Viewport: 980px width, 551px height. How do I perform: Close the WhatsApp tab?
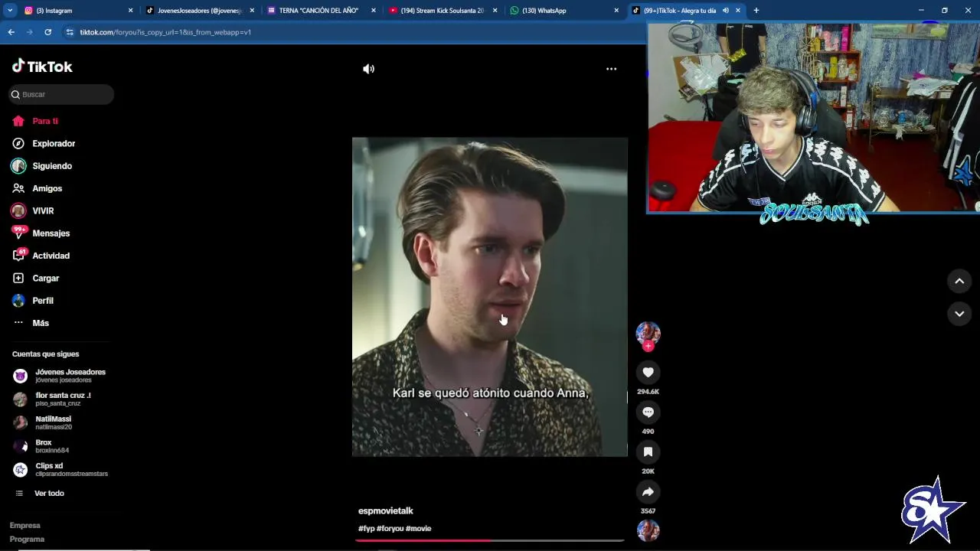[x=616, y=11]
